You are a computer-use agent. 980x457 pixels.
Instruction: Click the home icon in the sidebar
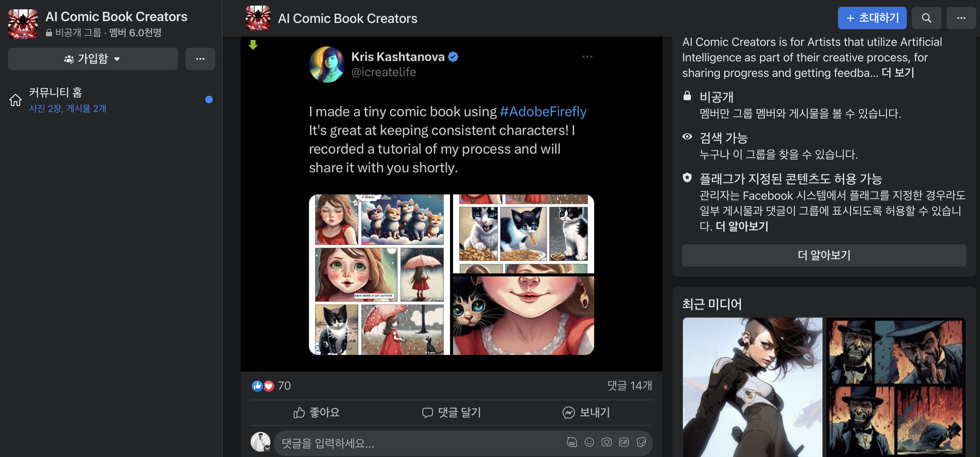pyautogui.click(x=16, y=100)
